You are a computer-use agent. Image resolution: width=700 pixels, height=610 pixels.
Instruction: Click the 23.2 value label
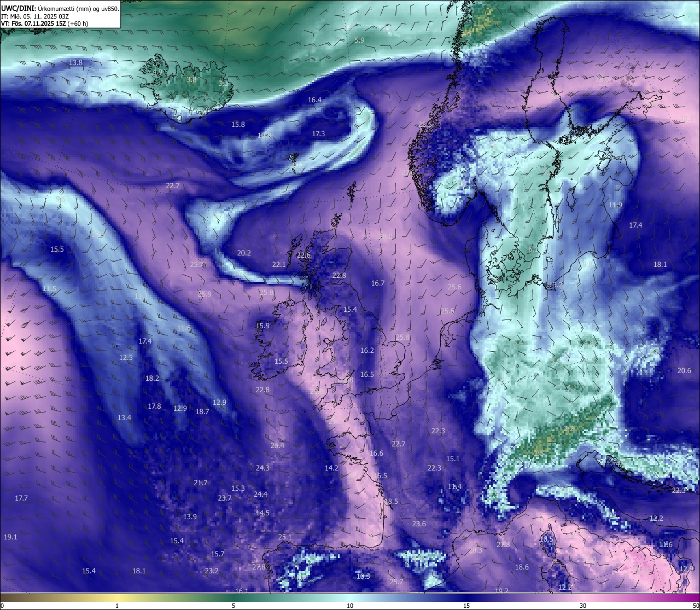[212, 571]
